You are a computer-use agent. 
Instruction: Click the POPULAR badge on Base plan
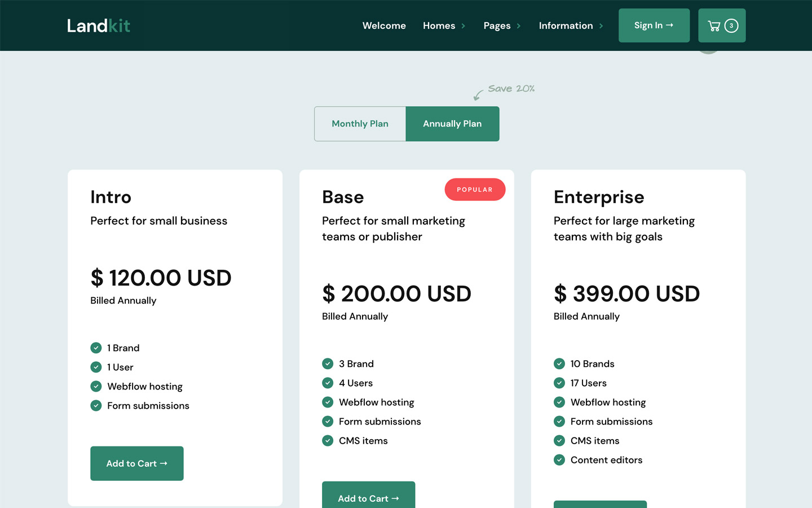pyautogui.click(x=475, y=189)
